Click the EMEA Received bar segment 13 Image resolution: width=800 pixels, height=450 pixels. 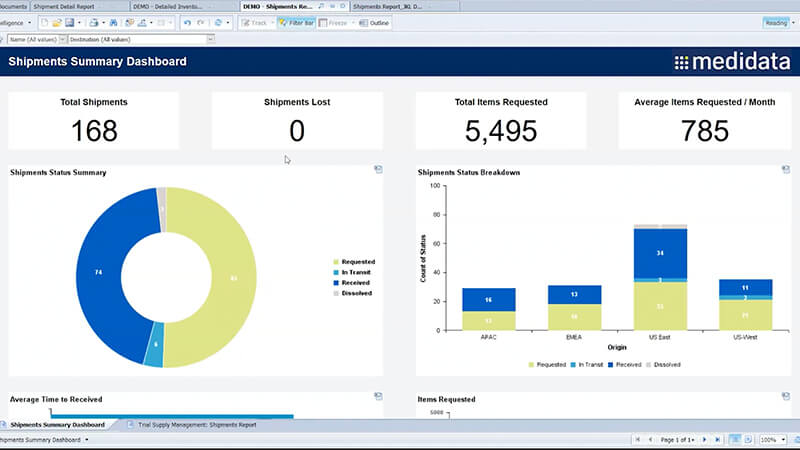pos(574,294)
